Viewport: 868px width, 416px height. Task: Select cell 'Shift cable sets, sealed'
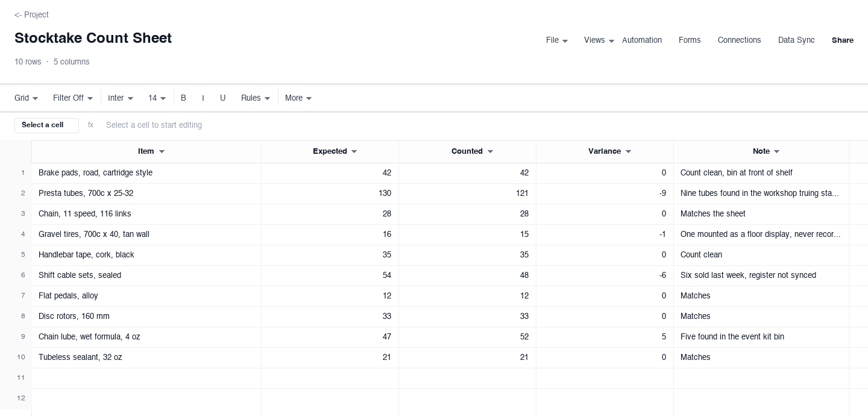(x=146, y=276)
